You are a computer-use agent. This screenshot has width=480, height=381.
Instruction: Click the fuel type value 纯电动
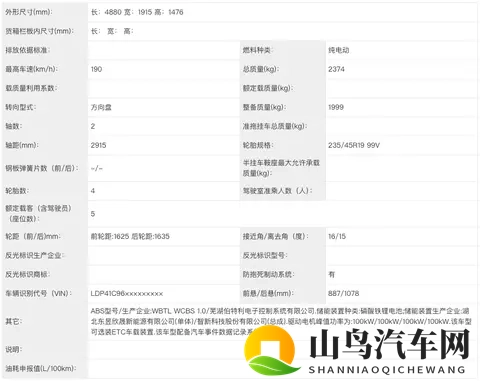tap(338, 50)
